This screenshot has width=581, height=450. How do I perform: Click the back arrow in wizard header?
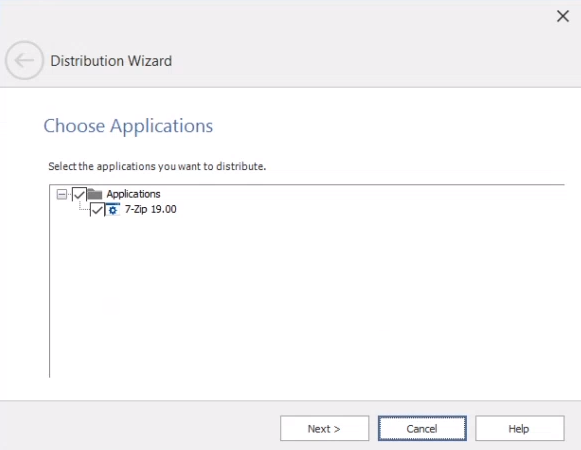pos(24,60)
